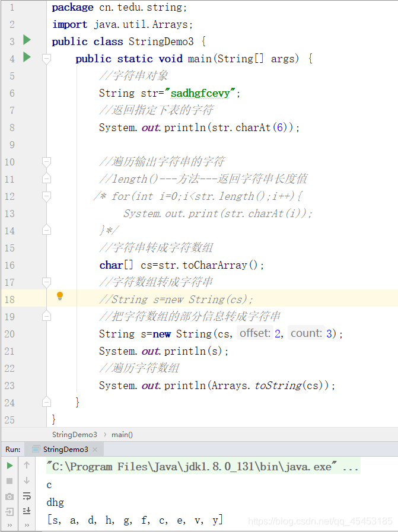Screen dimensions: 398x532
Task: Click console array output '[s, a, d, h...]'
Action: [x=135, y=520]
